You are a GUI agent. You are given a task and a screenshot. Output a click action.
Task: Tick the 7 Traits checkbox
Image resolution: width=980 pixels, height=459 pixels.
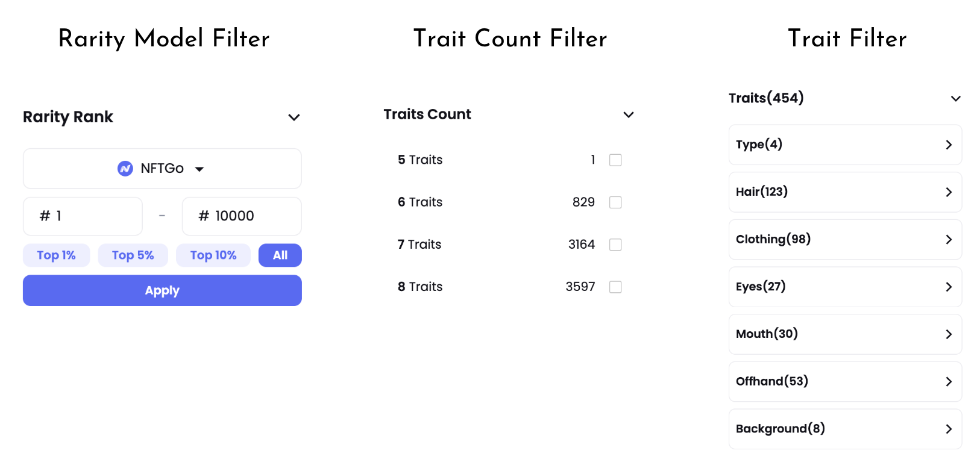pos(615,245)
